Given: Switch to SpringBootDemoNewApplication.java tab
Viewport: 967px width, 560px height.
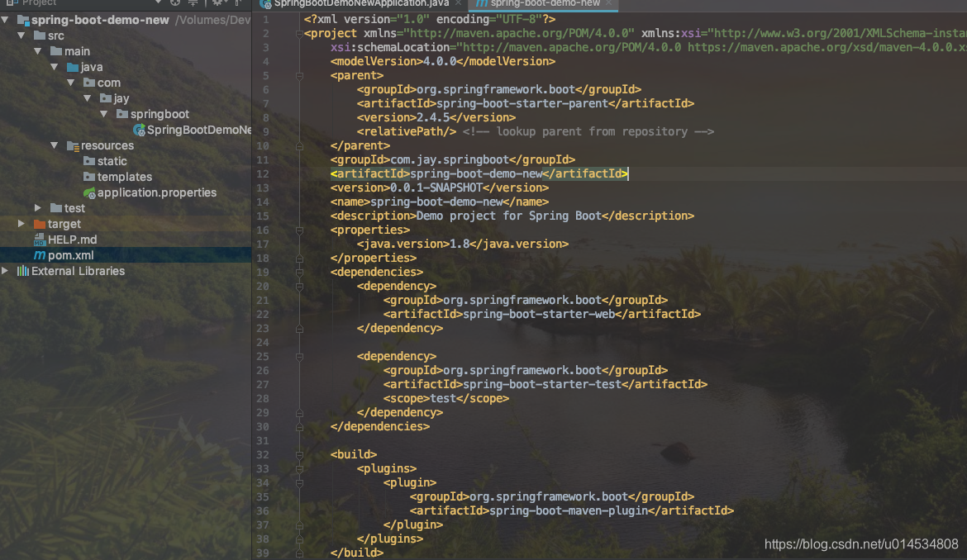Looking at the screenshot, I should pyautogui.click(x=361, y=3).
